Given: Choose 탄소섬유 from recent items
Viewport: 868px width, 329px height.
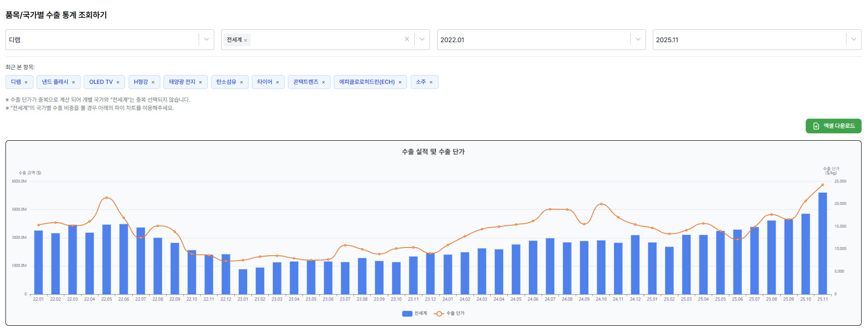Looking at the screenshot, I should coord(226,82).
